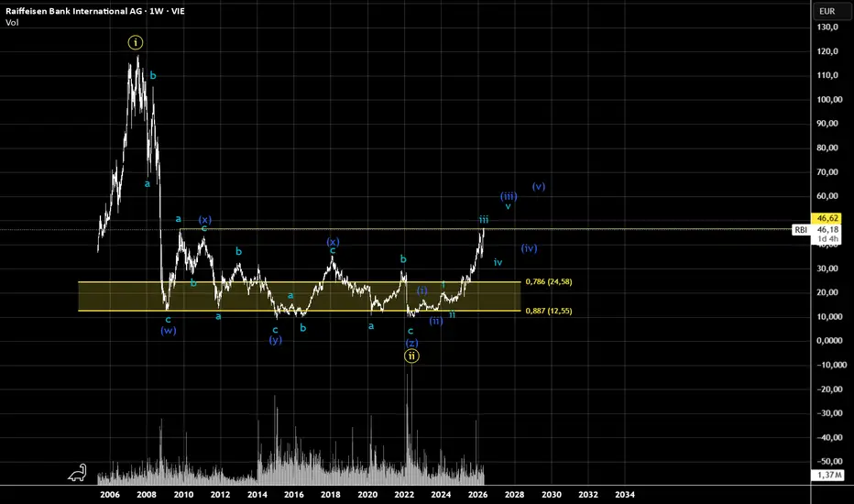Select the blue (z) wave label
The height and width of the screenshot is (504, 854).
[411, 343]
